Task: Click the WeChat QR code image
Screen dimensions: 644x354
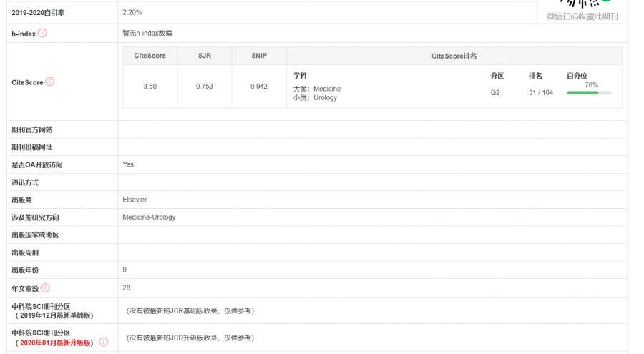Action: pyautogui.click(x=582, y=4)
